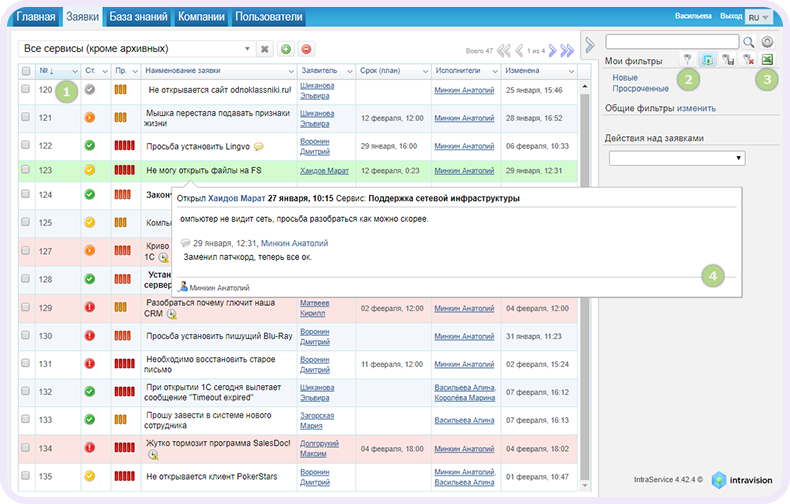Click the grey status icon of request 120
Viewport: 790px width, 504px height.
[90, 90]
